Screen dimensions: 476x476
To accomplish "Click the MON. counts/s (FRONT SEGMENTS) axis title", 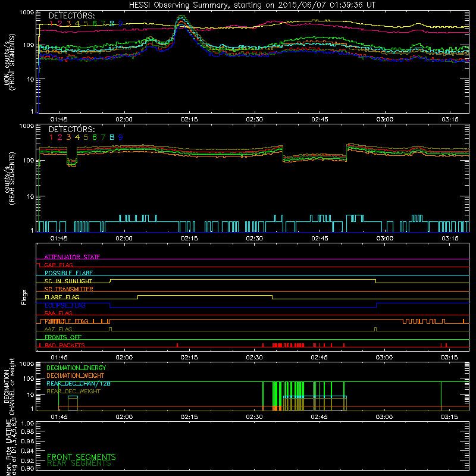I will pos(9,62).
